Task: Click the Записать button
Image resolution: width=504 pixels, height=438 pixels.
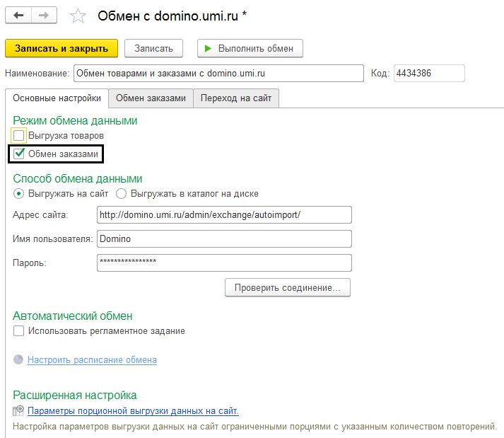Action: click(x=153, y=48)
